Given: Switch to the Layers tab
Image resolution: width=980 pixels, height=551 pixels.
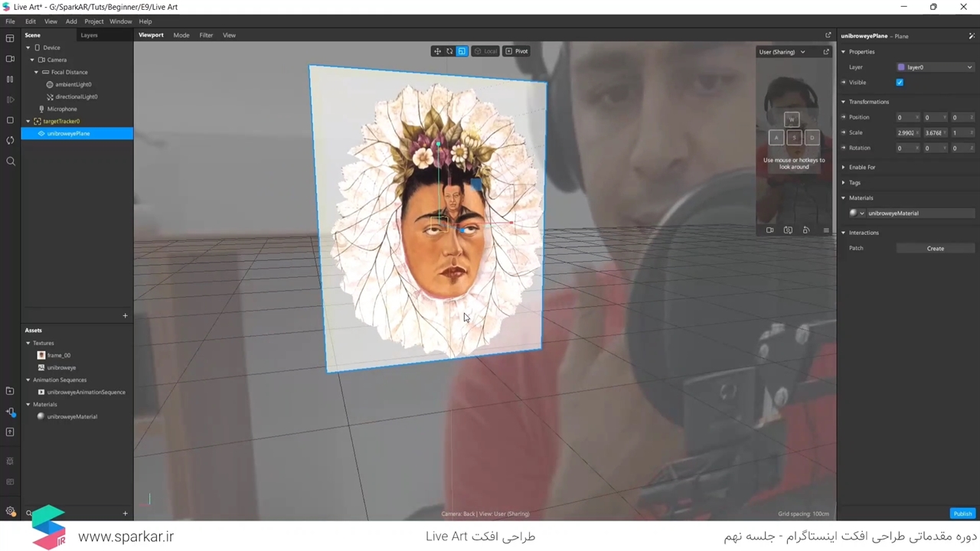Looking at the screenshot, I should click(89, 35).
